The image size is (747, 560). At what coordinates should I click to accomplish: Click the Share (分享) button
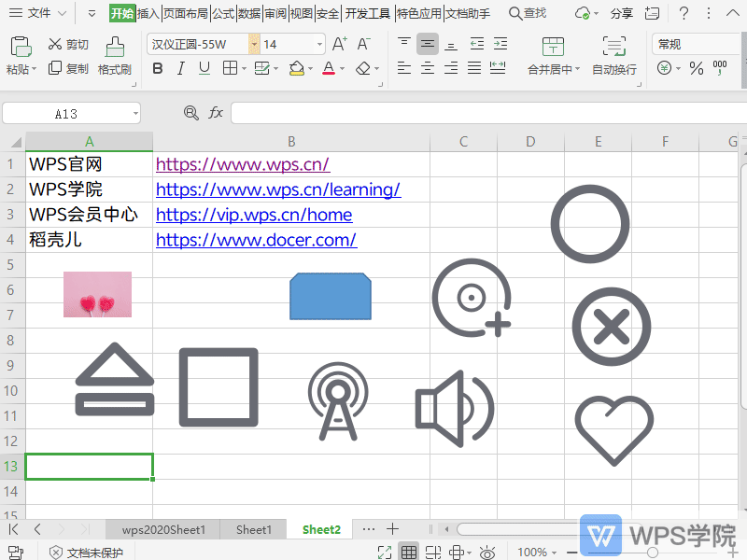[x=621, y=14]
